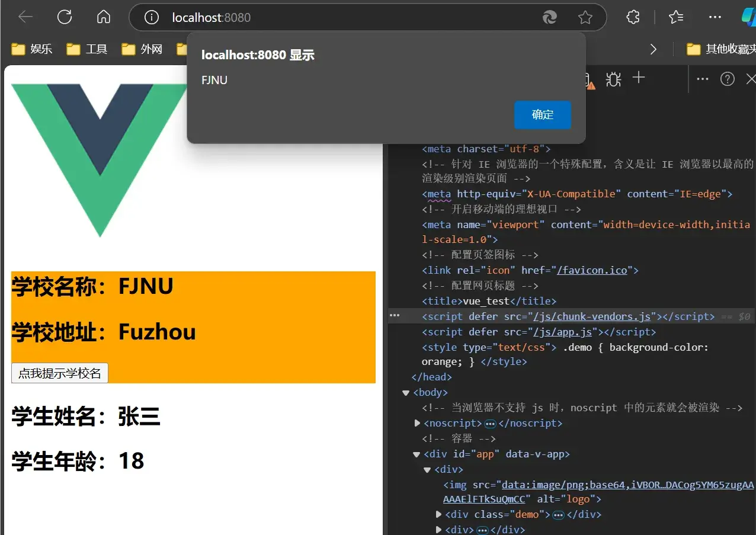
Task: Select the 配置网页标题 comment line
Action: tap(480, 286)
